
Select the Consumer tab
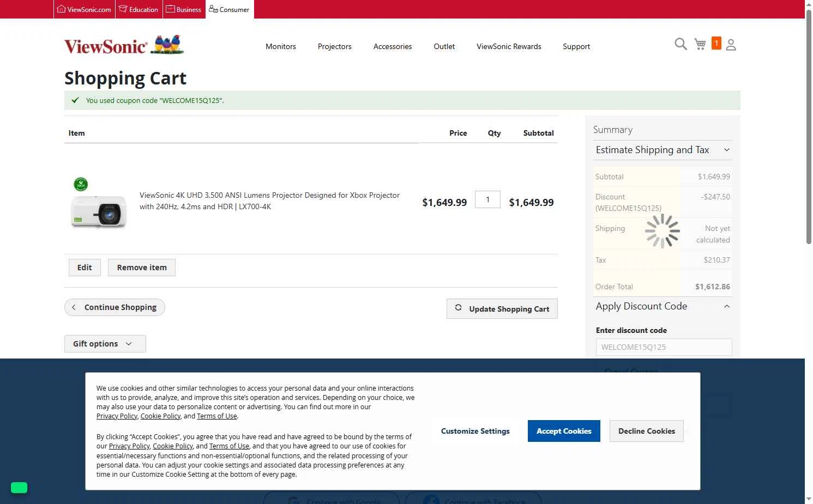[230, 9]
